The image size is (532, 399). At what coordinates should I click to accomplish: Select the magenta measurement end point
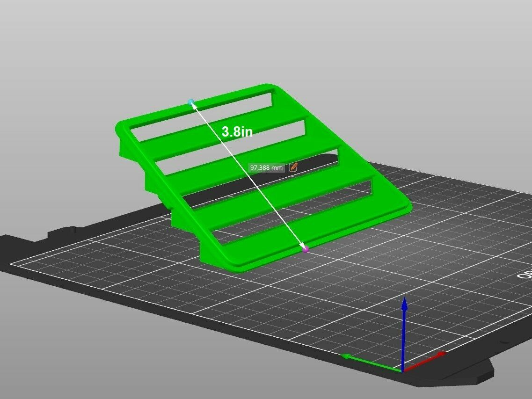306,249
